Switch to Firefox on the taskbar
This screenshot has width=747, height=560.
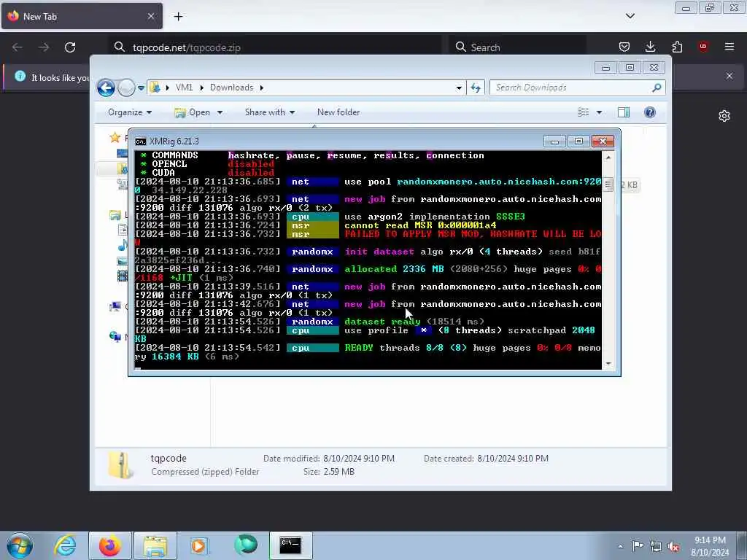(x=109, y=545)
